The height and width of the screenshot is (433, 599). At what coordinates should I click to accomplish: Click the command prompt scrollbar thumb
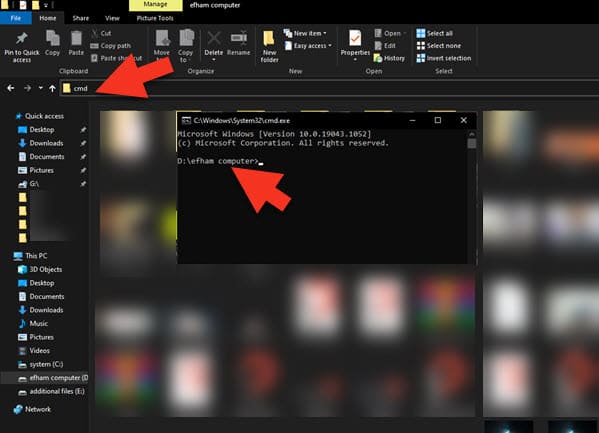(x=472, y=144)
